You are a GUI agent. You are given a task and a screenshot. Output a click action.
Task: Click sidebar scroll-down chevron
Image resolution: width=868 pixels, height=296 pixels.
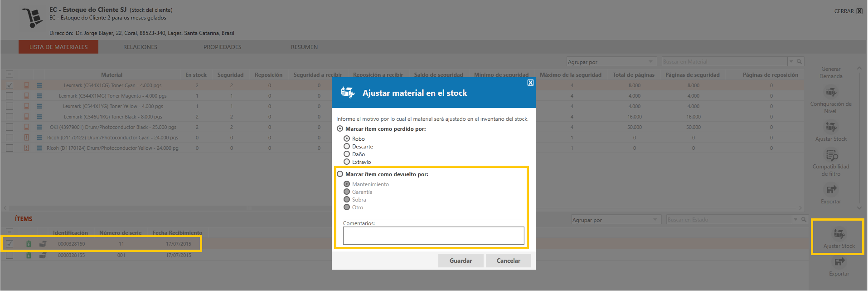coord(859,208)
